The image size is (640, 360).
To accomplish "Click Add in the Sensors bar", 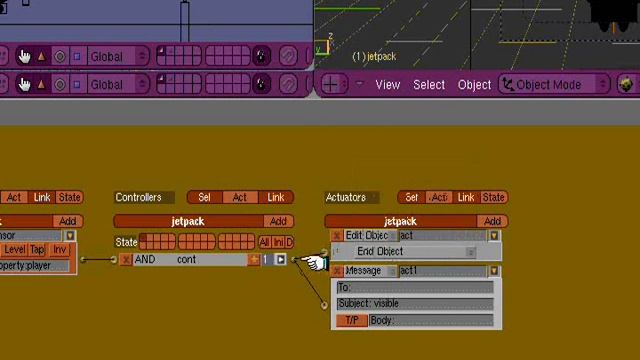I will coord(68,222).
